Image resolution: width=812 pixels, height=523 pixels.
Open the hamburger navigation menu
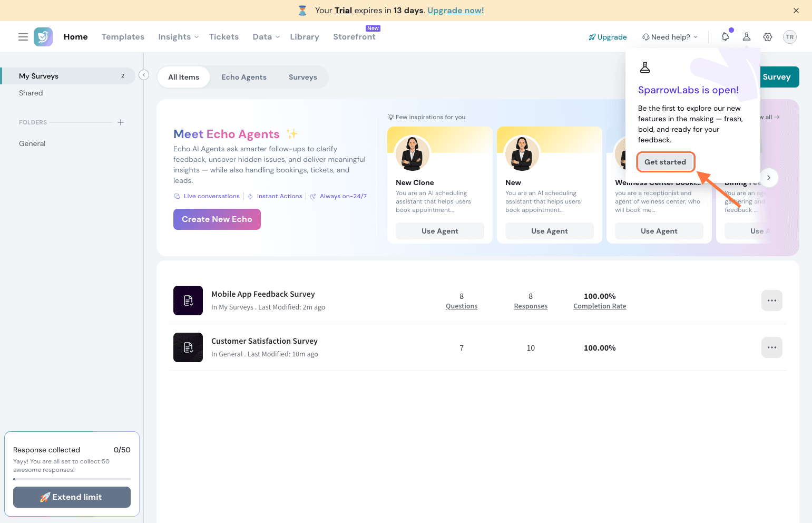pos(23,37)
